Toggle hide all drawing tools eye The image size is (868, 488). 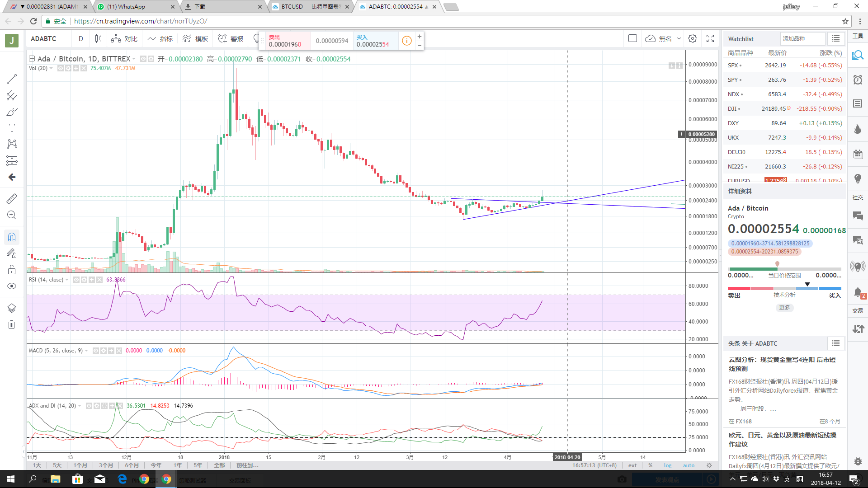tap(12, 286)
